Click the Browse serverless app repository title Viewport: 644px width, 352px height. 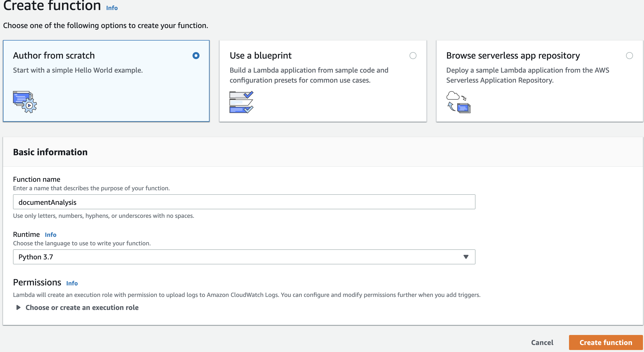513,56
